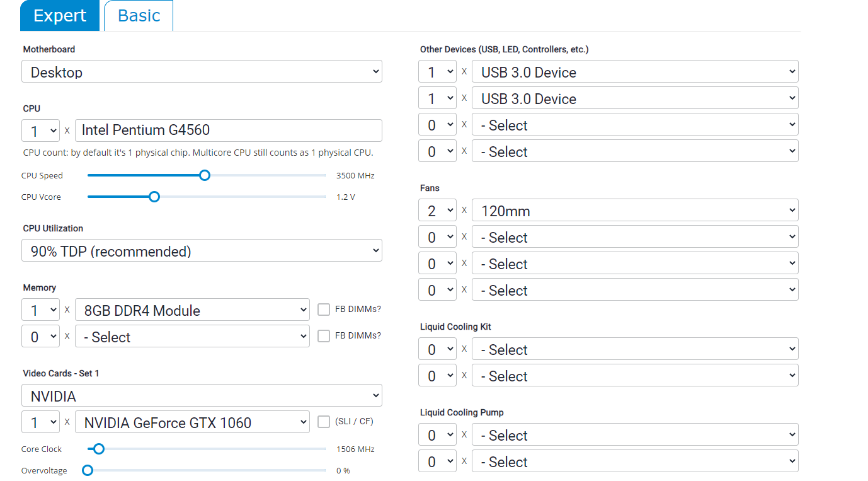This screenshot has height=481, width=868.
Task: Open the NVIDIA video card brand dropdown
Action: 202,396
